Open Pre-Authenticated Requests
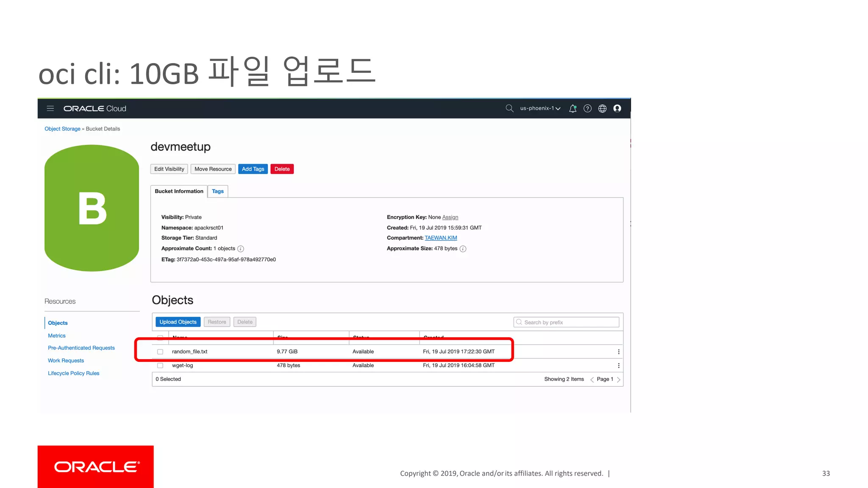 [x=81, y=348]
